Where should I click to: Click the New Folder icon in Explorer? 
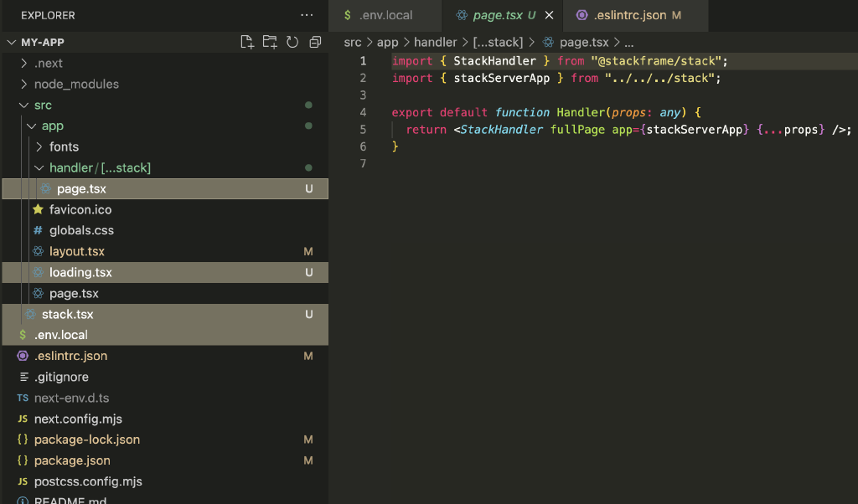tap(270, 42)
